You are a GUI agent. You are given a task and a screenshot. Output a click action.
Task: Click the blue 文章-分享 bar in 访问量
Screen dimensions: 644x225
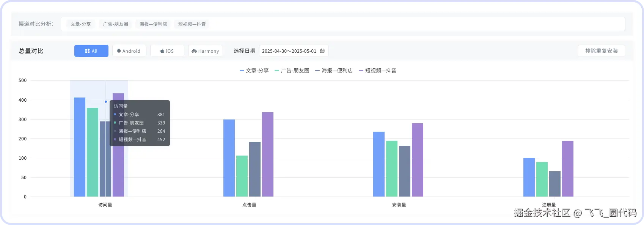click(x=80, y=147)
